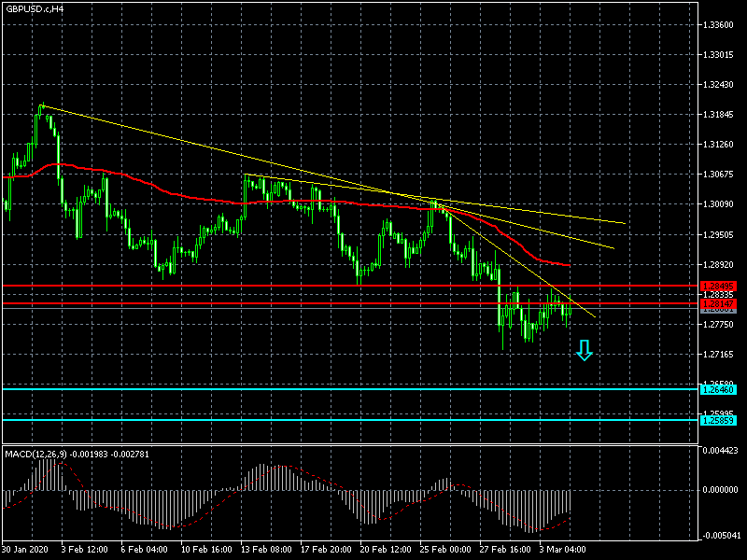Image resolution: width=747 pixels, height=560 pixels.
Task: Click the cyan 1.25859 price label
Action: pos(718,420)
